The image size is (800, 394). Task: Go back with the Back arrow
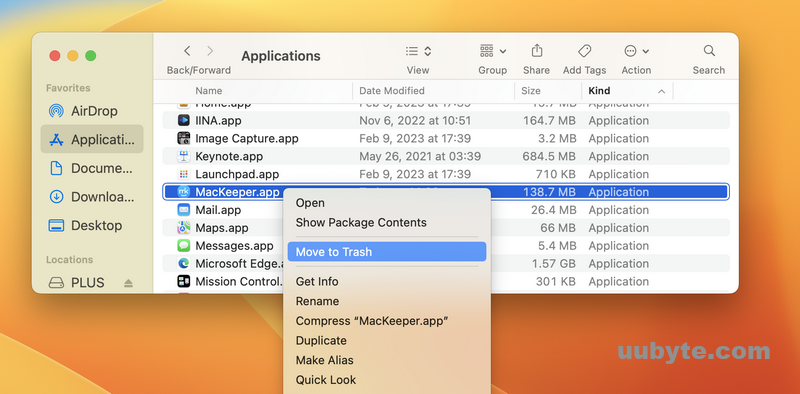coord(187,51)
